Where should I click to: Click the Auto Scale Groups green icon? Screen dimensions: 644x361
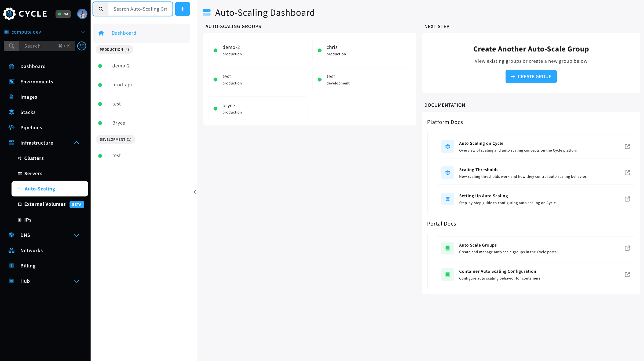point(448,248)
